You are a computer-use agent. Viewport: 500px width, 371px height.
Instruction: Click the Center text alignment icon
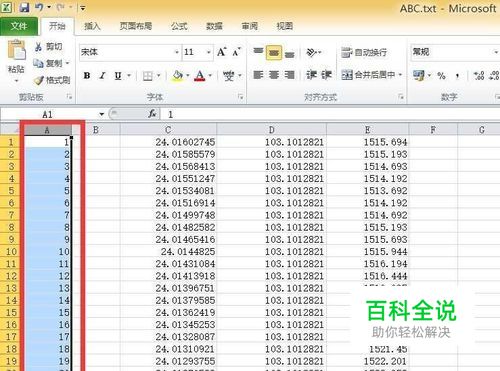pyautogui.click(x=274, y=75)
